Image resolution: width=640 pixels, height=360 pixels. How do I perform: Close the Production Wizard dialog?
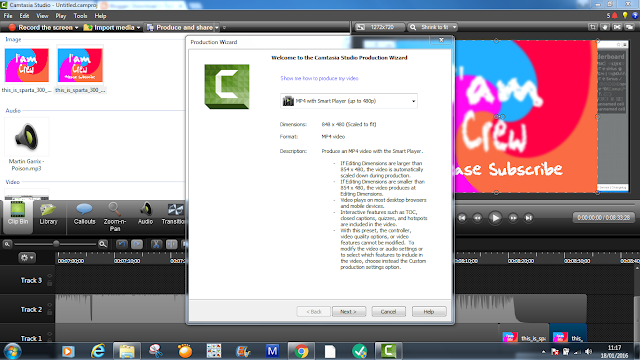tap(441, 40)
